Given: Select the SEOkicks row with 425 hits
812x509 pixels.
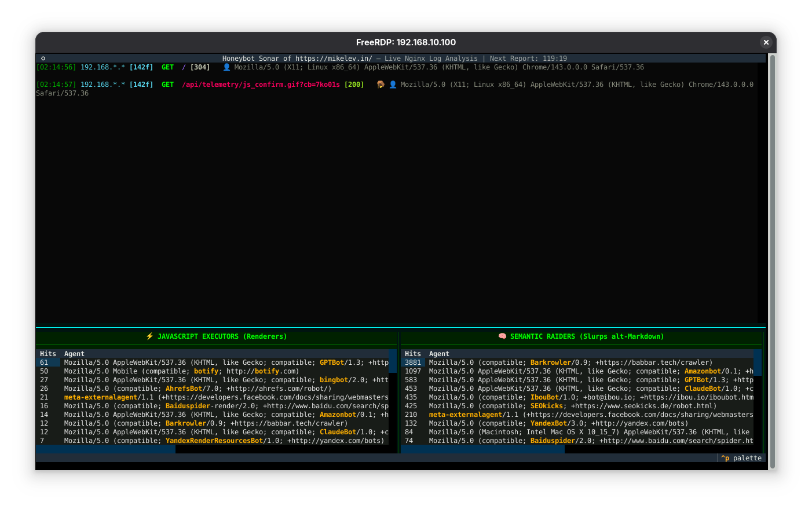Looking at the screenshot, I should (572, 406).
